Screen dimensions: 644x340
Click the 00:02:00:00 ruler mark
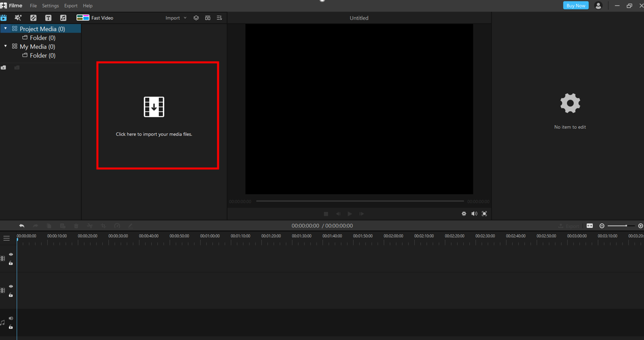coord(393,236)
